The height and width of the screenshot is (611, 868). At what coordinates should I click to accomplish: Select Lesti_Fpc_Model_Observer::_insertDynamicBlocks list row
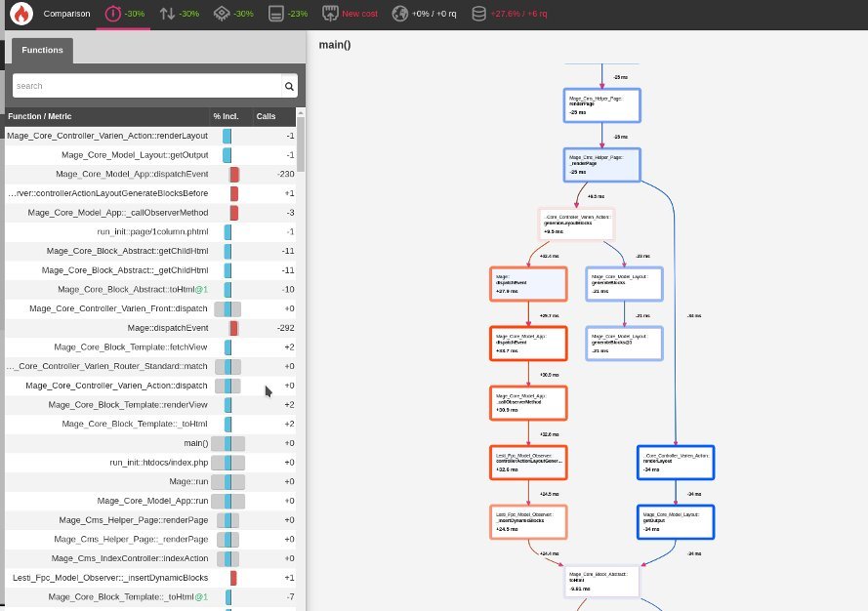click(x=150, y=577)
